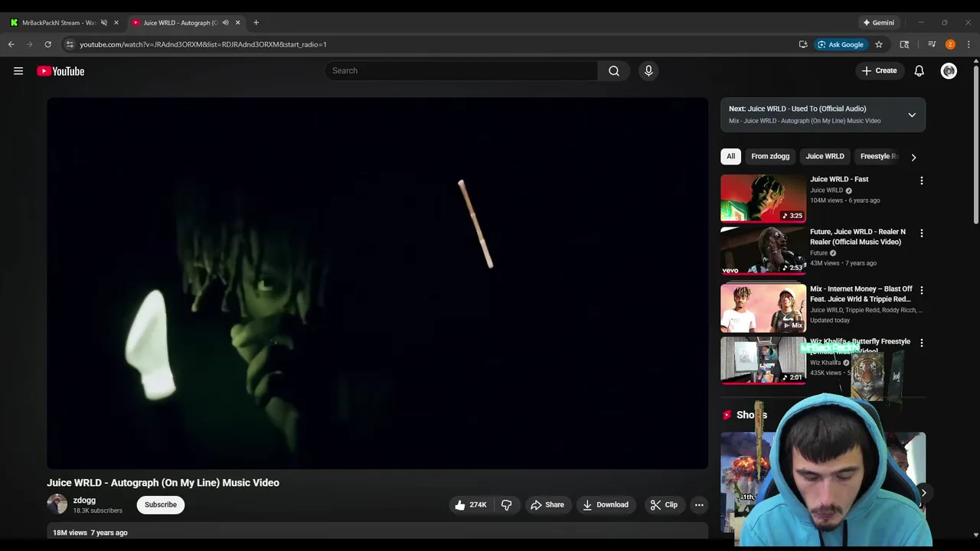Unmute the MrBackPackN Stream tab
Screen dimensions: 980x551
tap(104, 22)
